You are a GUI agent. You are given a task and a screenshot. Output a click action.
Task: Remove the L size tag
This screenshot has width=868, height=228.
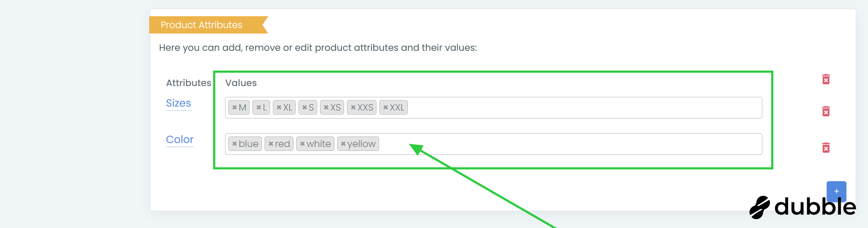point(259,107)
